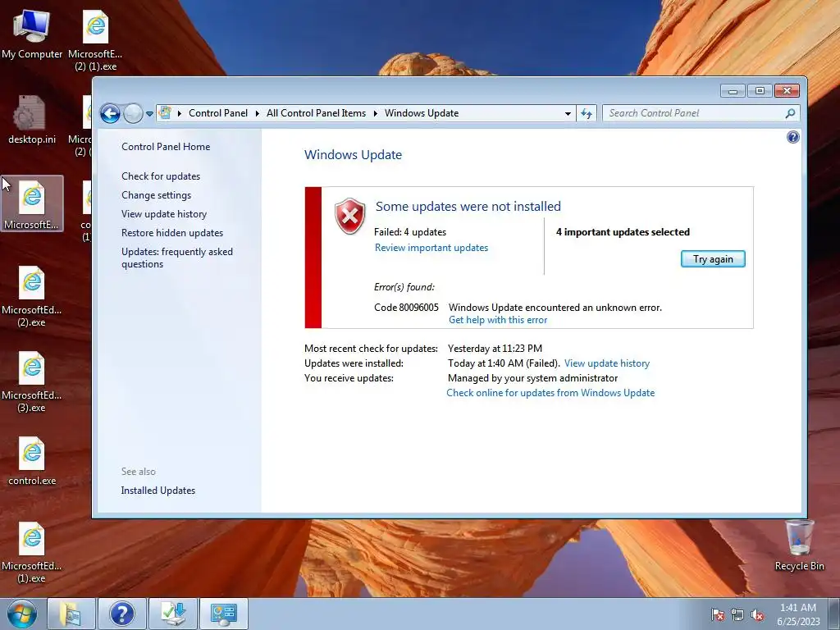Click Review important updates link
Screen dimensions: 840x630
tap(431, 248)
